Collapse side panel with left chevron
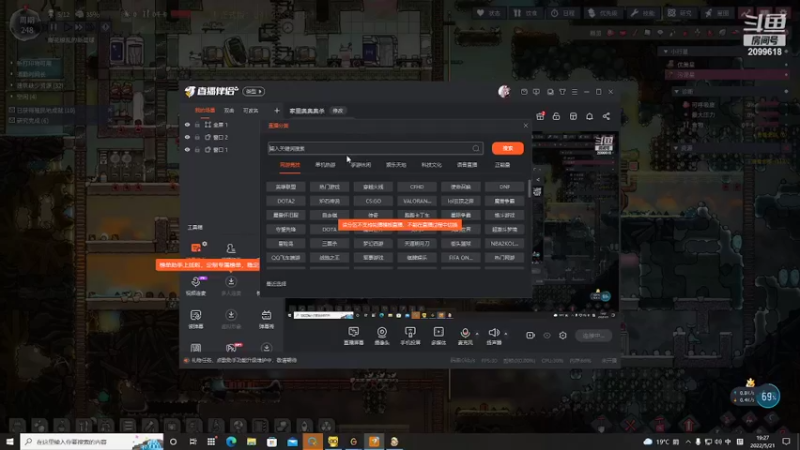The image size is (800, 450). pos(537,180)
